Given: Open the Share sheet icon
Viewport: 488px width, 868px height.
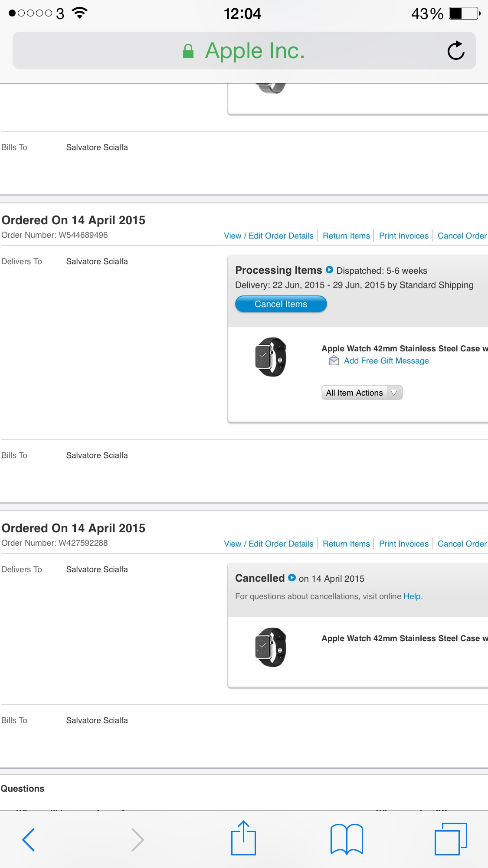Looking at the screenshot, I should [x=243, y=838].
